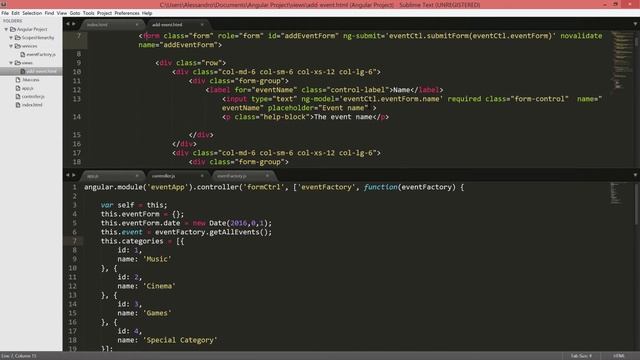Select eventFactory.js in the sidebar
Viewport: 640px width, 360px height.
point(31,54)
